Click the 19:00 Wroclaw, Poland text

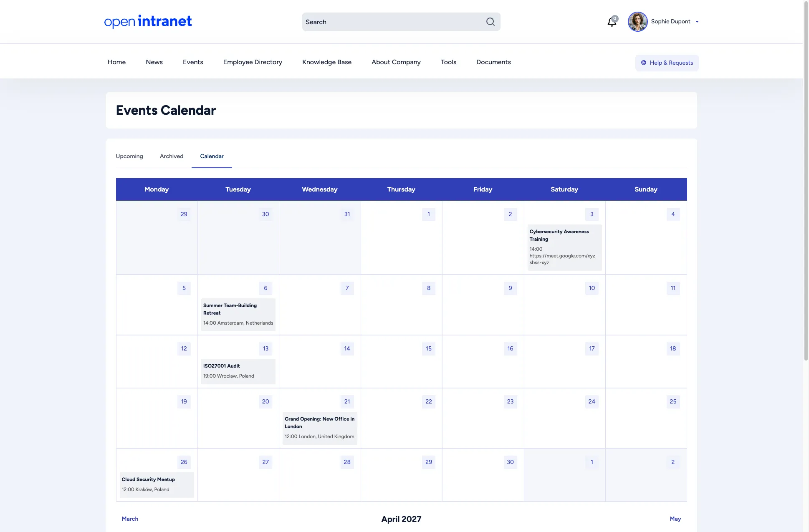coord(228,376)
